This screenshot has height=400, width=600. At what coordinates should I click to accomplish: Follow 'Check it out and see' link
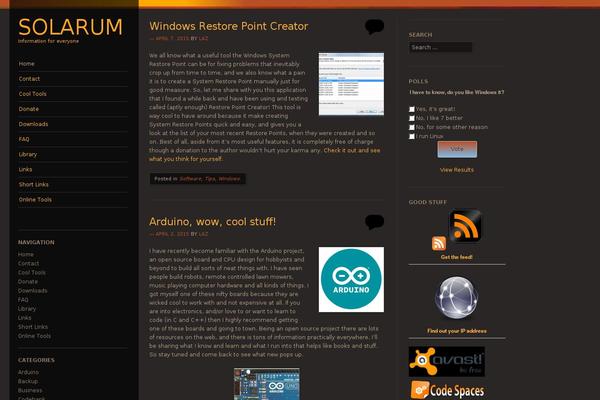(352, 150)
